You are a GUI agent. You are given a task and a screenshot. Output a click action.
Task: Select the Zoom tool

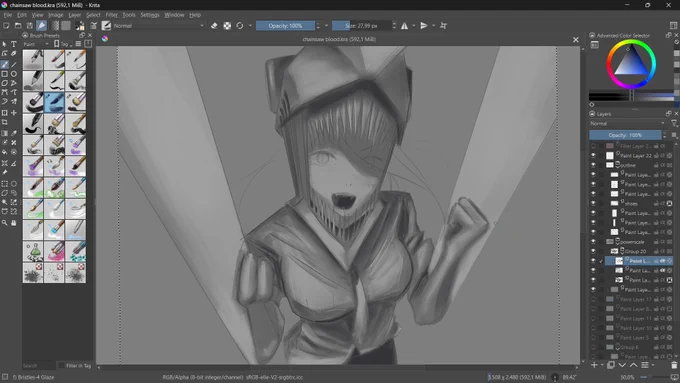point(5,223)
